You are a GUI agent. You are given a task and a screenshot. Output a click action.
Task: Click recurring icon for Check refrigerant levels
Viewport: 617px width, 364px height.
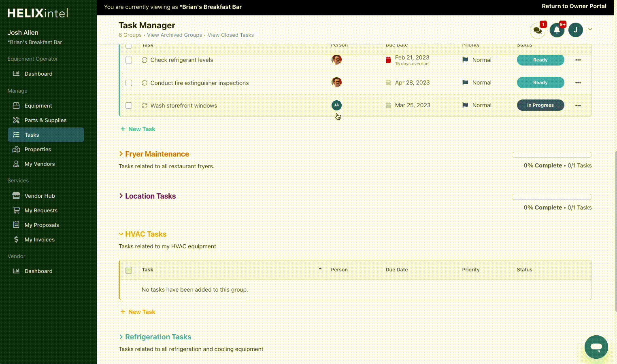[144, 60]
